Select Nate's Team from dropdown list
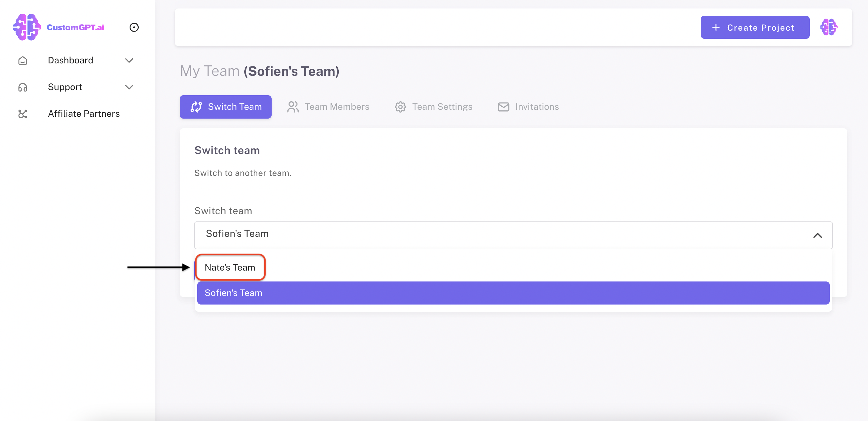 pos(230,268)
